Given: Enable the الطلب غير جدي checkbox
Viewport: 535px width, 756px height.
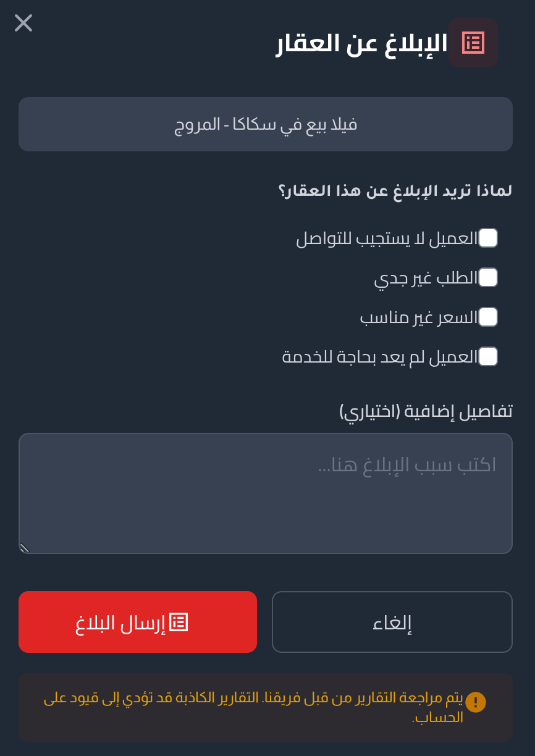Looking at the screenshot, I should [489, 277].
